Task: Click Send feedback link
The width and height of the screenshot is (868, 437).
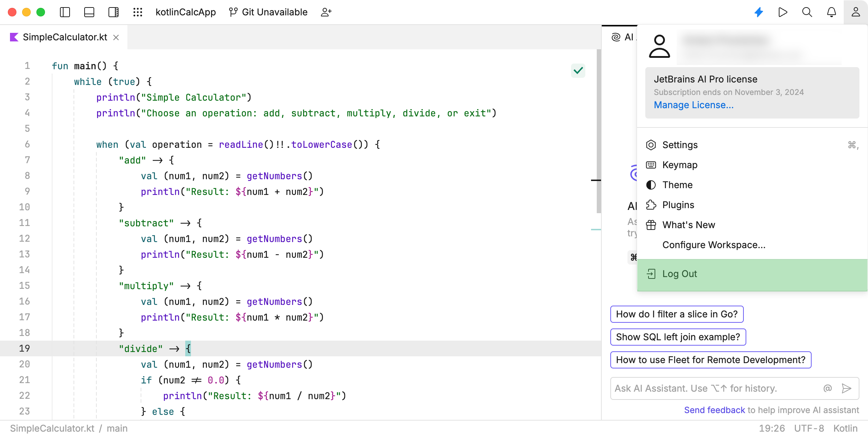Action: point(715,410)
